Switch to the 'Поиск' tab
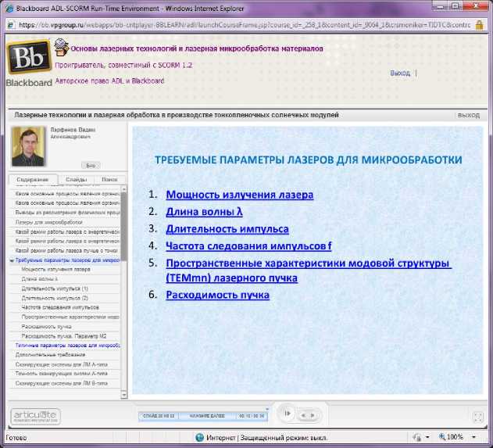The height and width of the screenshot is (448, 493). (x=109, y=180)
